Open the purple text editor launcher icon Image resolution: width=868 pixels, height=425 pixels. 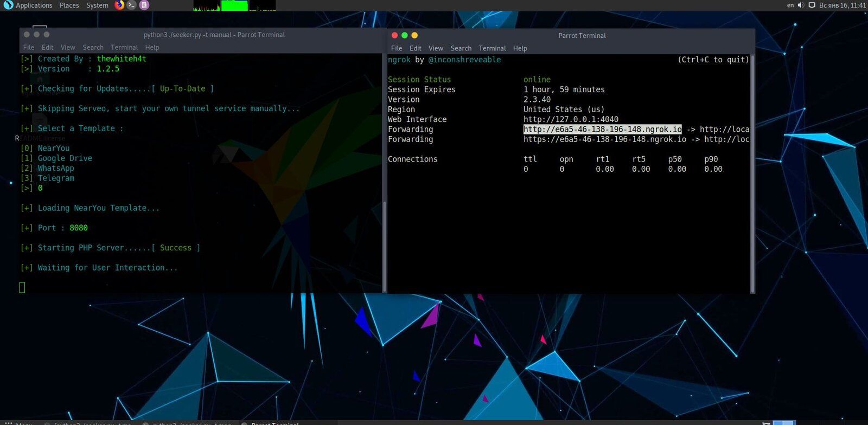tap(144, 5)
